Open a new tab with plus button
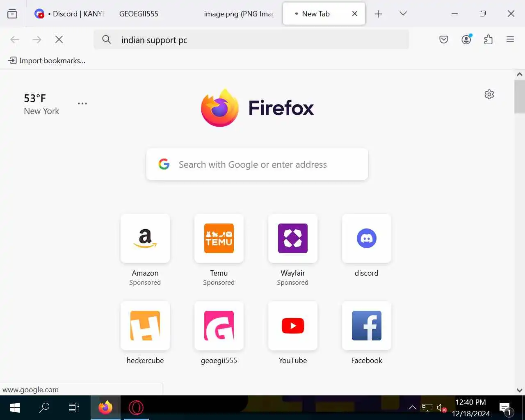 pyautogui.click(x=379, y=14)
